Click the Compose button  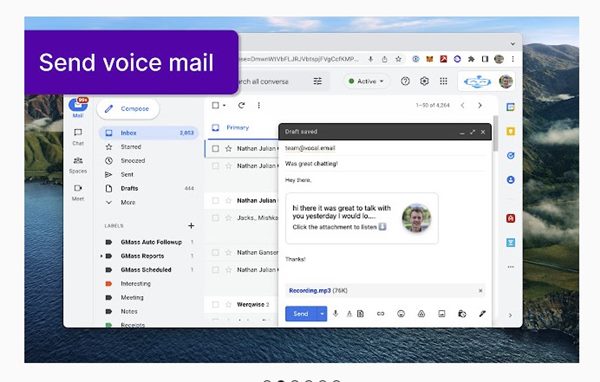coord(128,109)
